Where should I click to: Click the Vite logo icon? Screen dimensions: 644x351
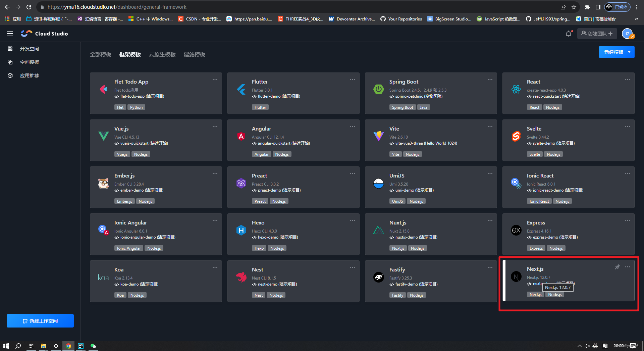tap(379, 136)
